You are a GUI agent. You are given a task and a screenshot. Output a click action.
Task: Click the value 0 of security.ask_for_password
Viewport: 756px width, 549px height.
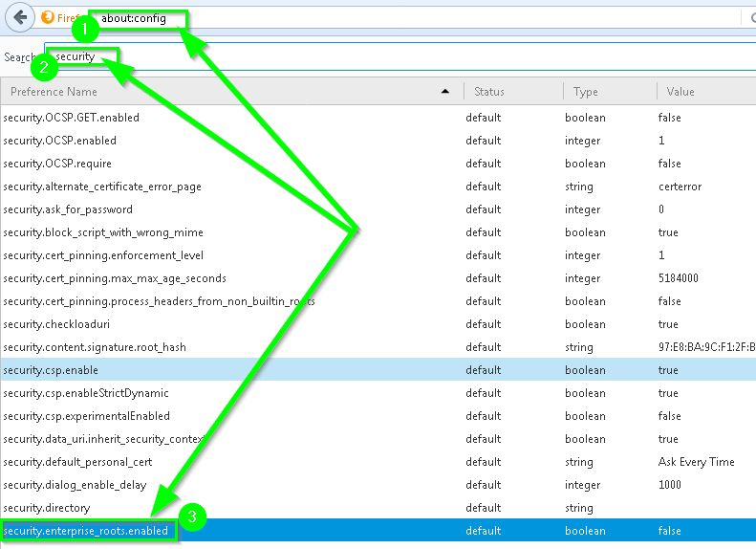(661, 209)
